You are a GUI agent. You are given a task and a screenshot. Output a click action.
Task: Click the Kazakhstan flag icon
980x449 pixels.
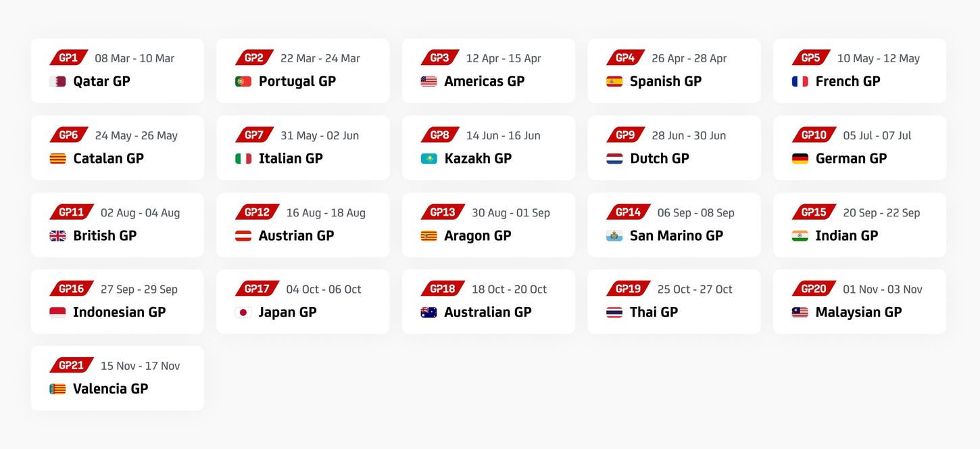click(428, 159)
